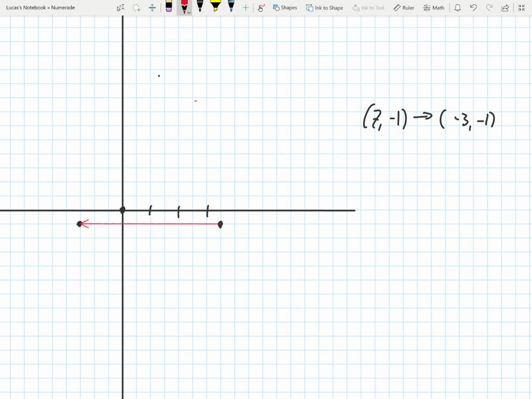Select the Eraser tool

pyautogui.click(x=170, y=7)
